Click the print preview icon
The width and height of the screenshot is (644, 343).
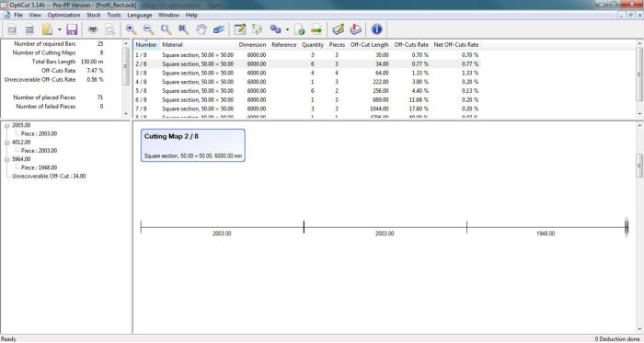pos(109,29)
